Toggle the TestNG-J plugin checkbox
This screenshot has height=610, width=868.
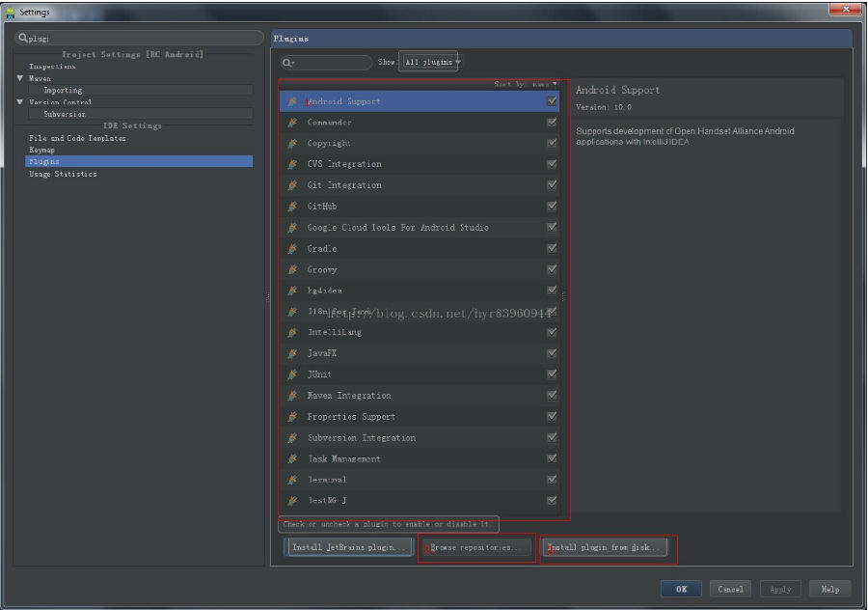[x=552, y=500]
